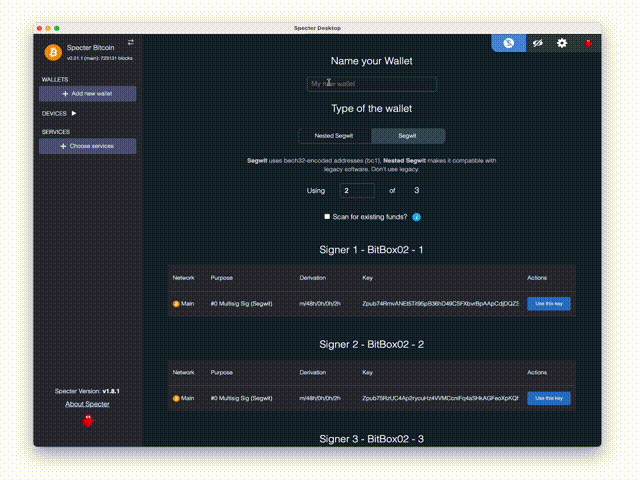Image resolution: width=640 pixels, height=480 pixels.
Task: Expand the Devices section arrow
Action: [74, 113]
